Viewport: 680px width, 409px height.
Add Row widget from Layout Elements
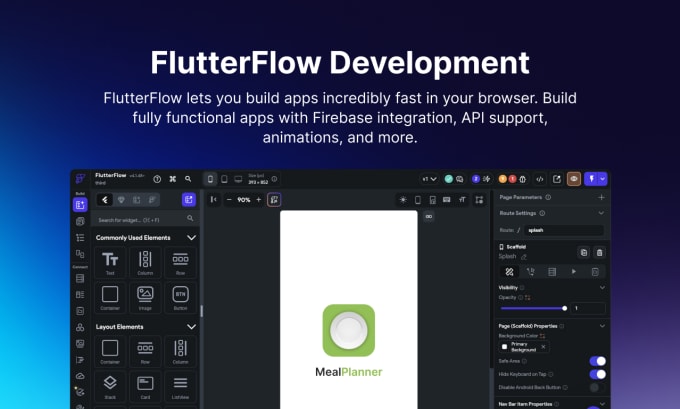coord(145,351)
